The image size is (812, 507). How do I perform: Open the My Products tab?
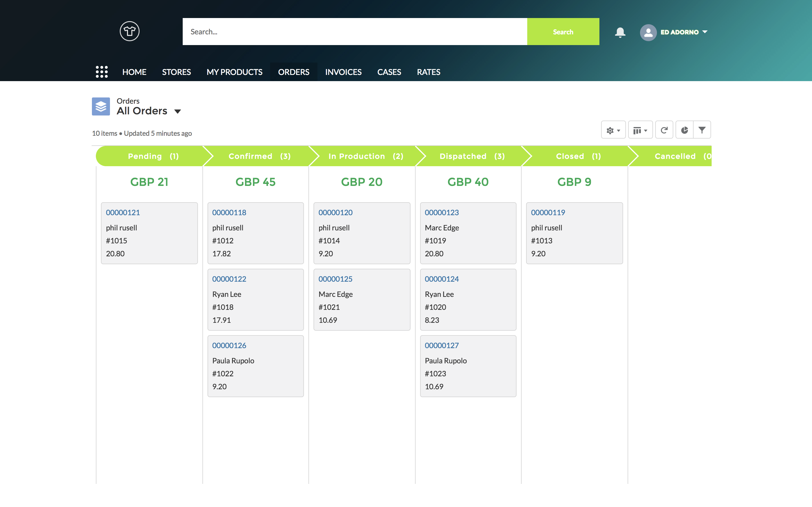pyautogui.click(x=234, y=72)
